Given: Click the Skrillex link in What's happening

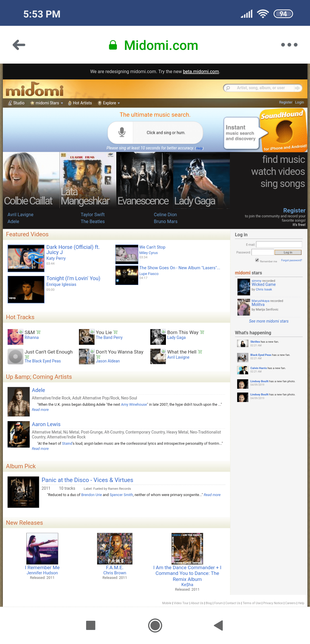Looking at the screenshot, I should point(255,341).
